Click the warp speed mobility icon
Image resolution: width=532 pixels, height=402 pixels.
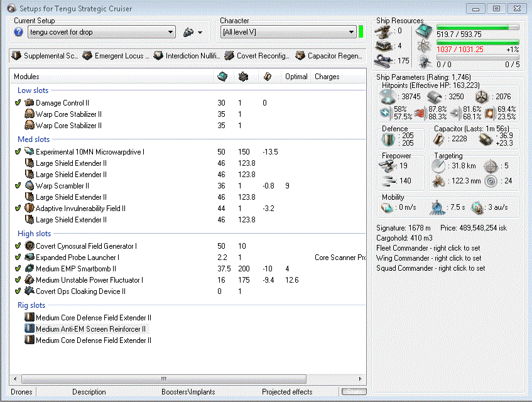477,208
